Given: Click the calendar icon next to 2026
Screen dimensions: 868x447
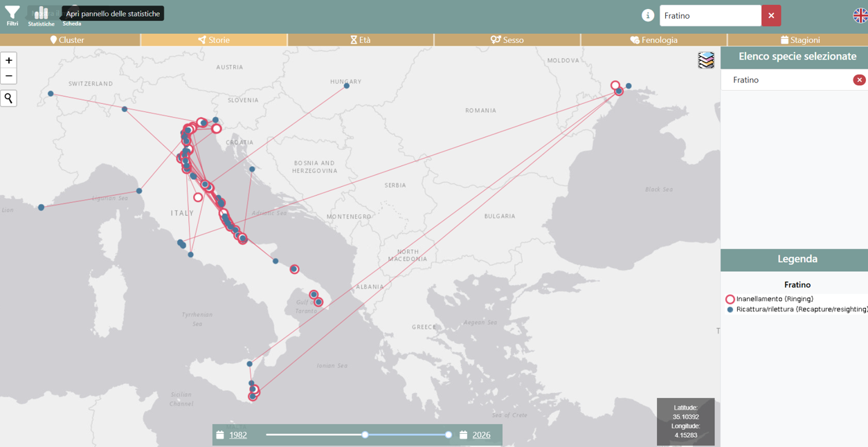Looking at the screenshot, I should click(x=464, y=435).
